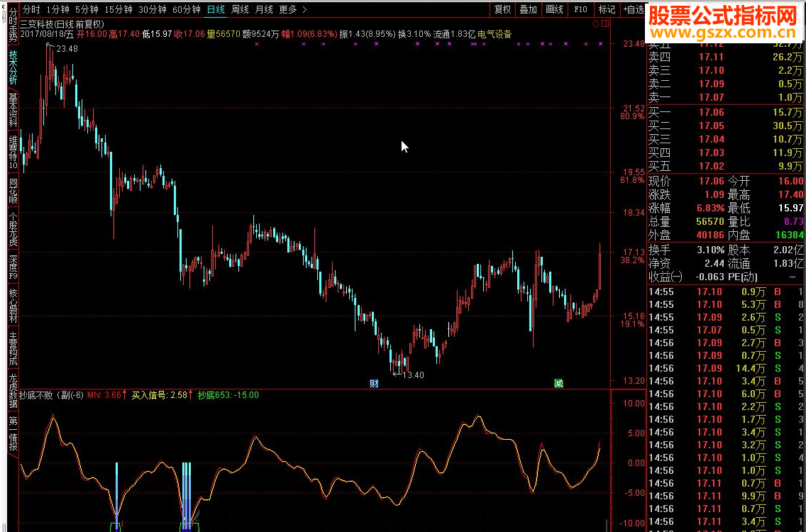Switch to 周线 weekly chart
Screen dimensions: 806x532
[x=240, y=9]
